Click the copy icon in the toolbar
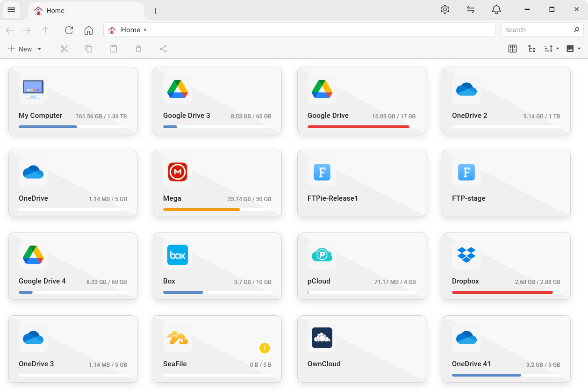Viewport: 588px width, 392px height. (89, 49)
